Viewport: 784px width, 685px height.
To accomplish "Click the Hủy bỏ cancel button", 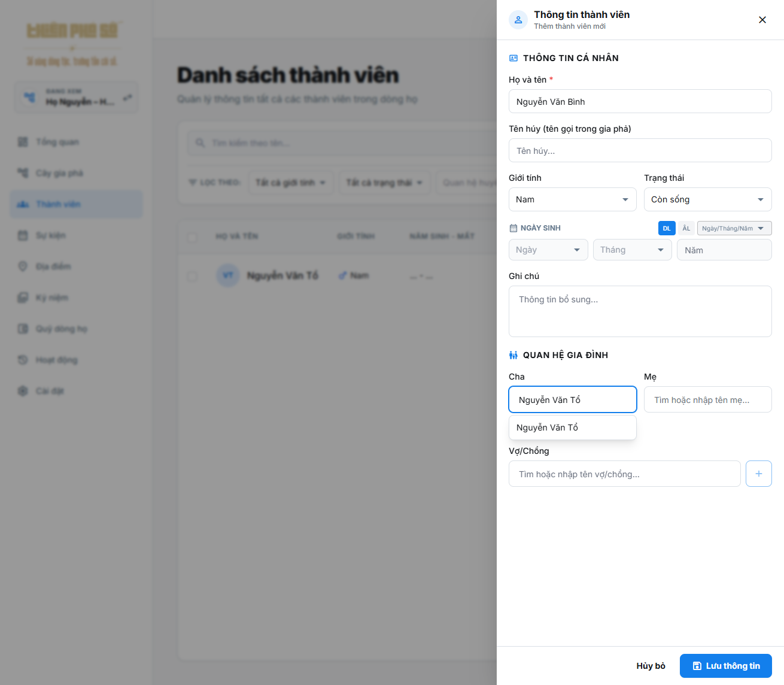I will pos(651,666).
